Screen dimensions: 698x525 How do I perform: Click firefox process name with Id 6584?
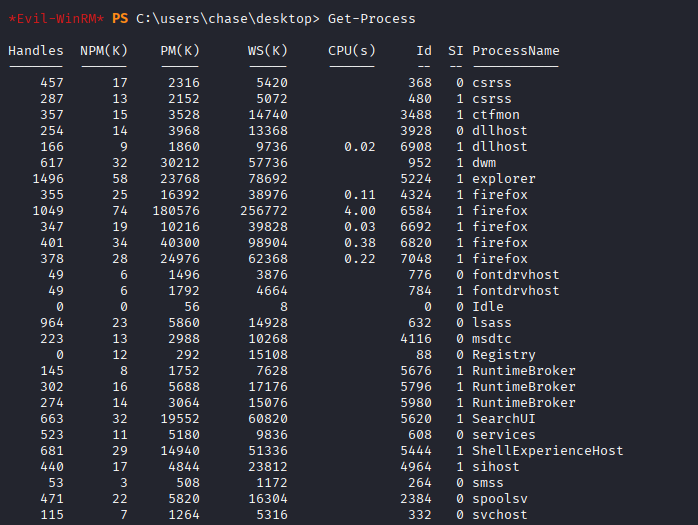coord(499,211)
